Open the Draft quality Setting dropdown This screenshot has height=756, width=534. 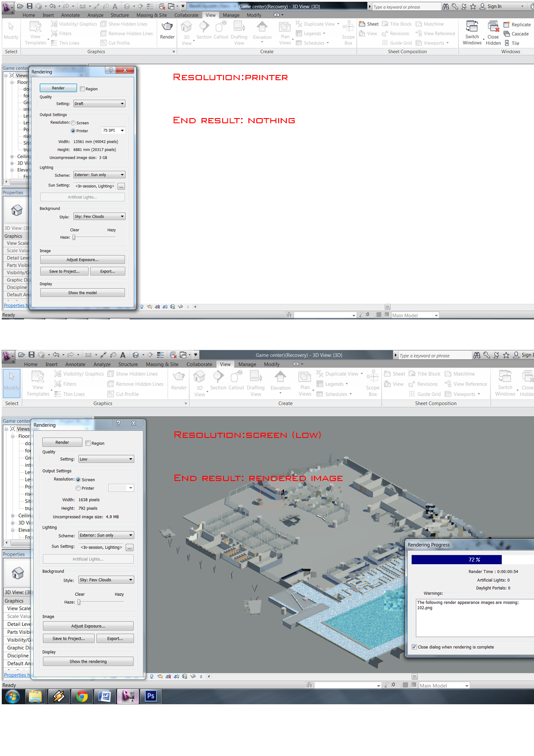(x=99, y=103)
